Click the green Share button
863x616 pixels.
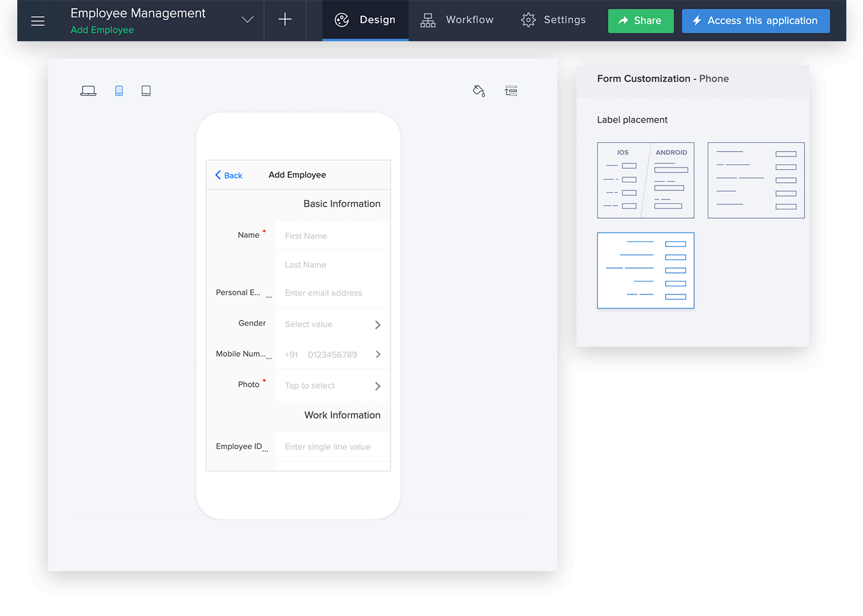tap(640, 21)
